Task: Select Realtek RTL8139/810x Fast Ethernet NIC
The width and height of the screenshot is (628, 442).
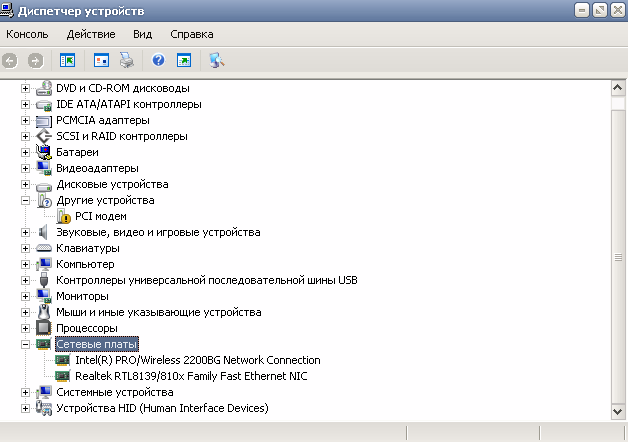Action: point(190,376)
